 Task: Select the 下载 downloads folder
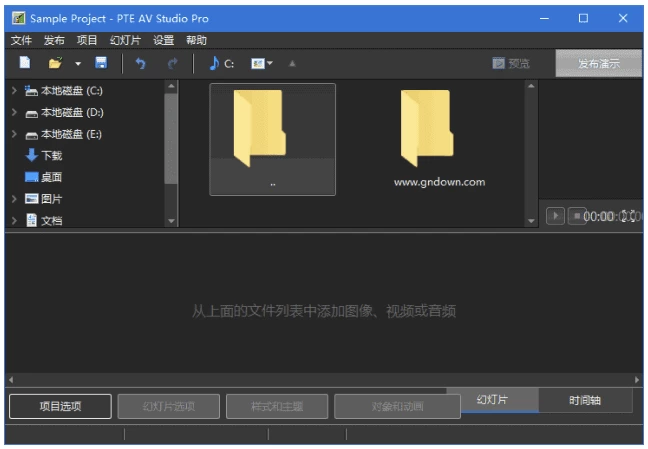(50, 155)
